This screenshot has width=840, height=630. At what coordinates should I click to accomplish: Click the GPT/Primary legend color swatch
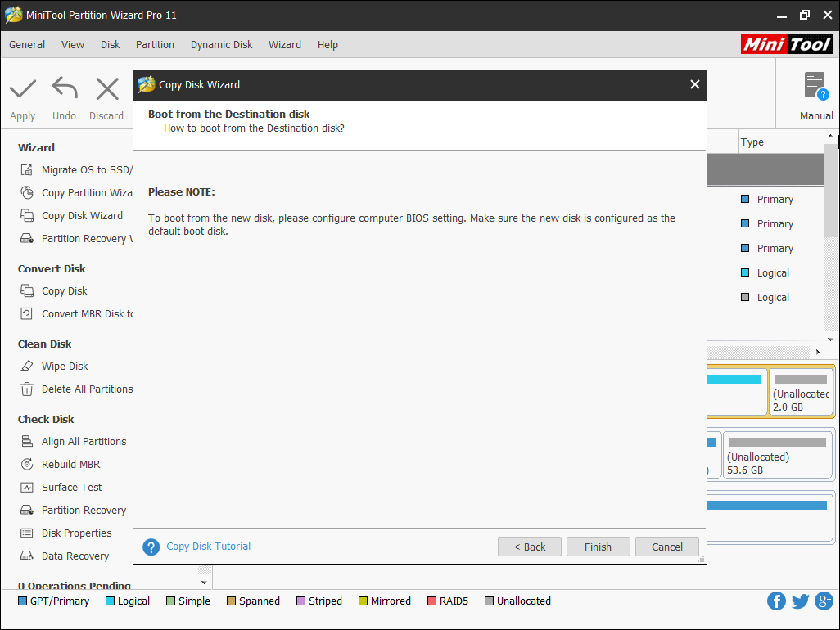tap(22, 601)
